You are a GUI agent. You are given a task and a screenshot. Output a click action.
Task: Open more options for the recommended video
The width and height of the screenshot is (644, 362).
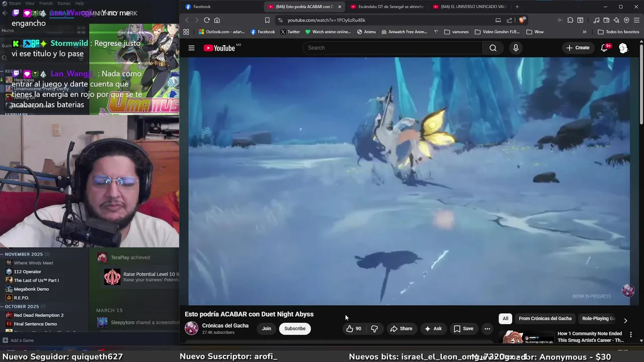point(630,334)
